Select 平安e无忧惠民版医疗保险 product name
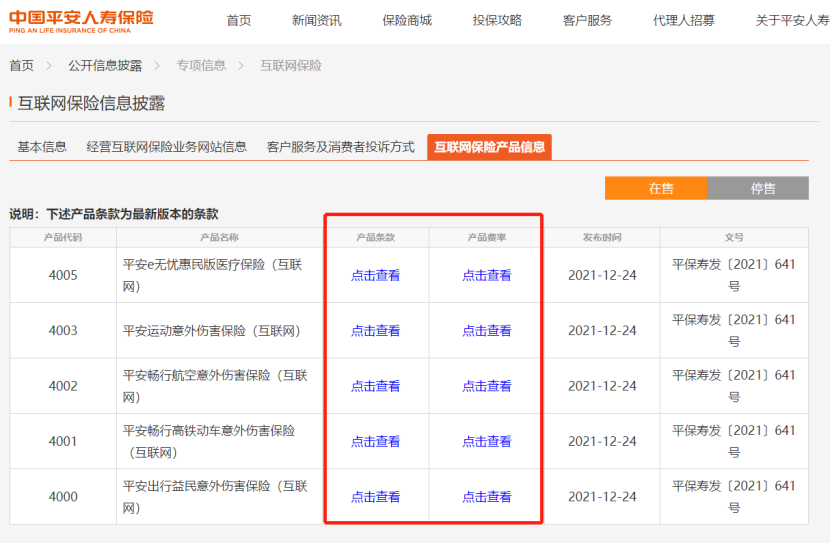The width and height of the screenshot is (831, 544). point(213,275)
